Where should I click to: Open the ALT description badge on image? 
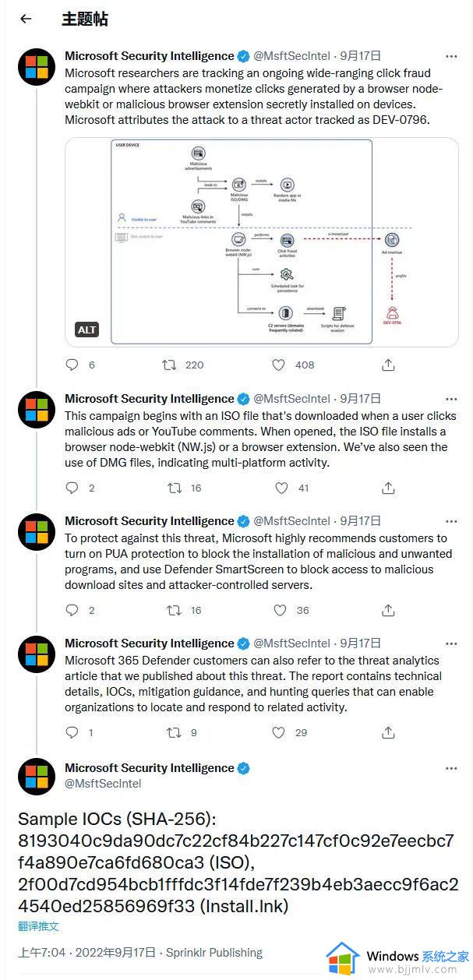click(x=87, y=330)
